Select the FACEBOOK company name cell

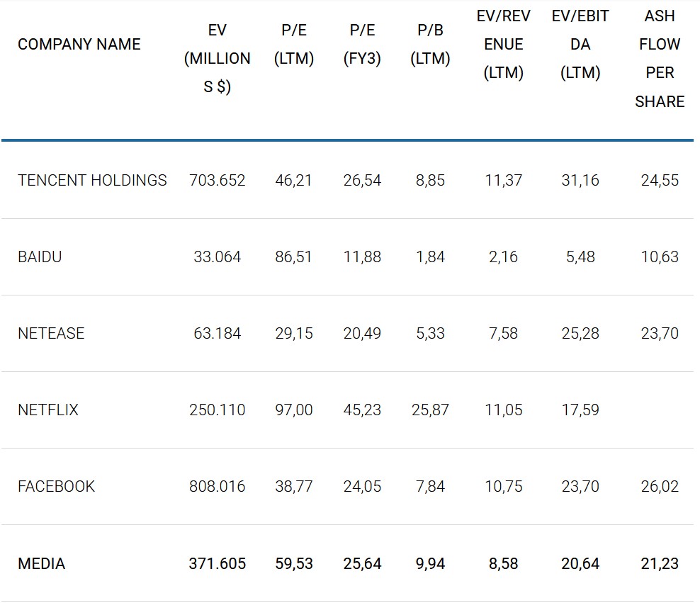click(56, 486)
